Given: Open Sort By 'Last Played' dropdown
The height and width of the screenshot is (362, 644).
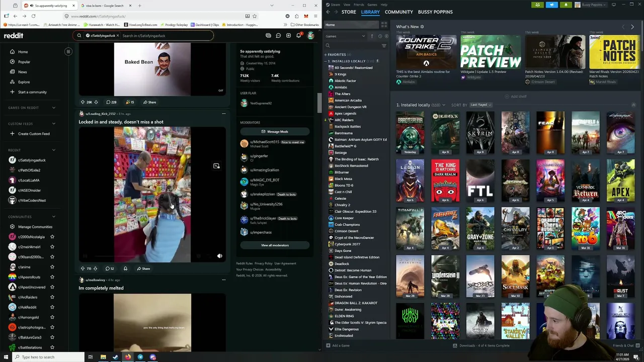Looking at the screenshot, I should 481,105.
